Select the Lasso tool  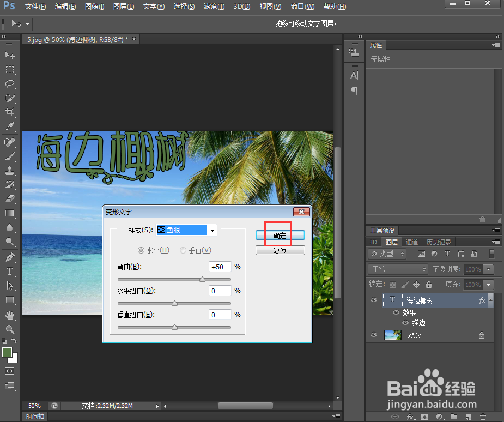click(9, 82)
